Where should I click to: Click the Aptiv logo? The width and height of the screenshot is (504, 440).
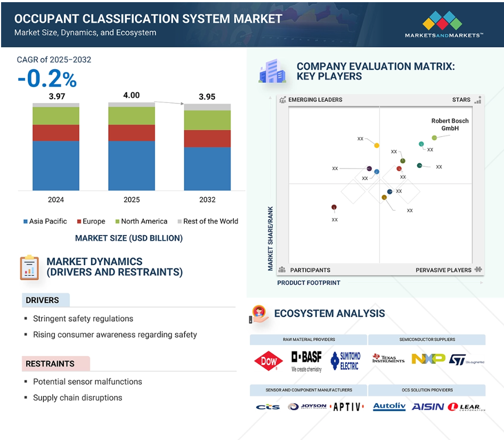coord(347,407)
